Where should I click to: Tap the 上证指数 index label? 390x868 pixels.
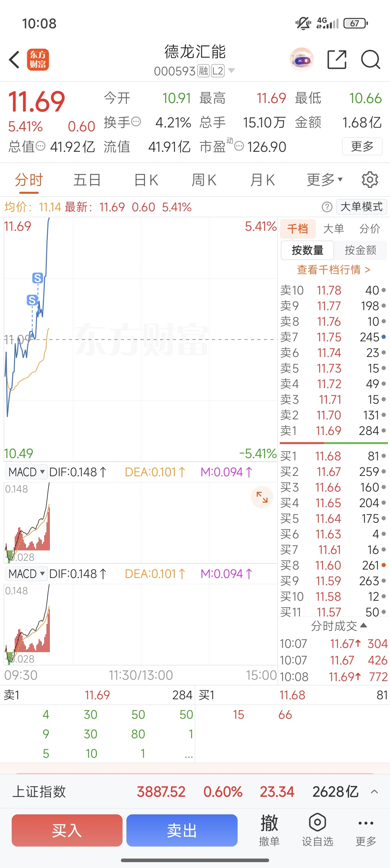point(39,792)
